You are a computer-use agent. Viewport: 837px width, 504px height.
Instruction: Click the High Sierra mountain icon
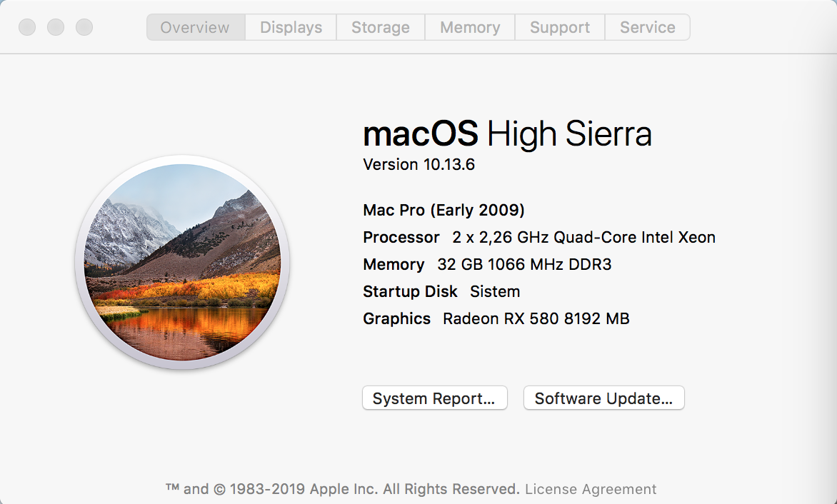[182, 262]
